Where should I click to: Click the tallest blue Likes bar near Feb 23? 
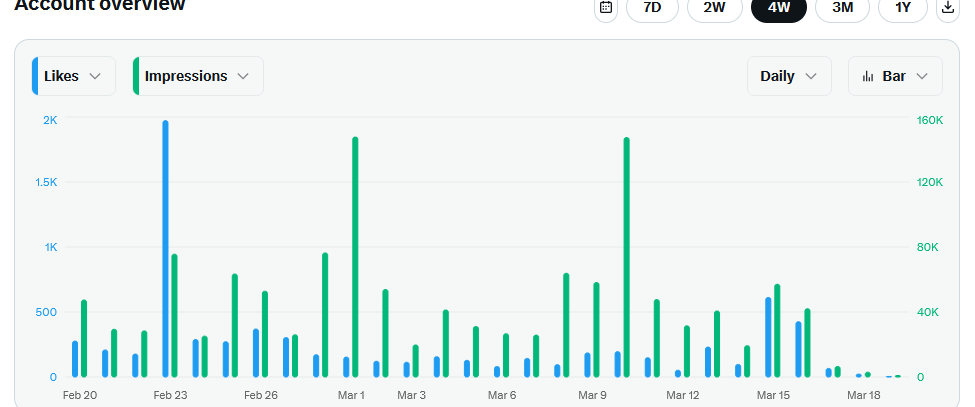165,249
